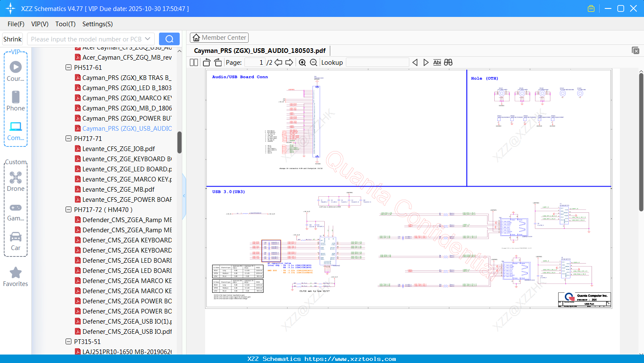
Task: Collapse the PH717-71 tree node
Action: (x=69, y=139)
